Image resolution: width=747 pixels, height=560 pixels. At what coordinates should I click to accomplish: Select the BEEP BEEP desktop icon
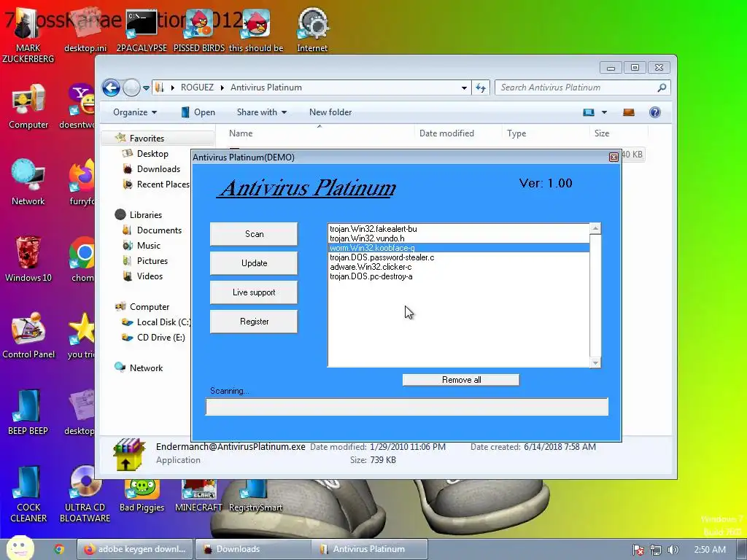point(28,412)
